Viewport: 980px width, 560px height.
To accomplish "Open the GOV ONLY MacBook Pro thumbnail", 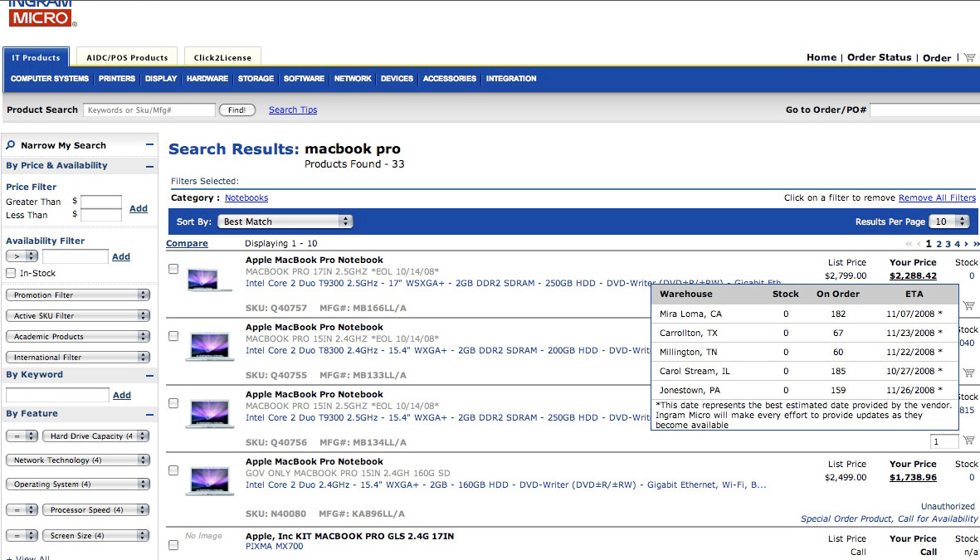I will (x=211, y=480).
